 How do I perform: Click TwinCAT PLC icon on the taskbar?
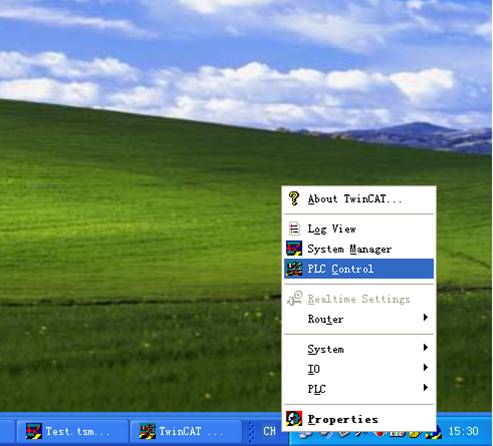147,431
